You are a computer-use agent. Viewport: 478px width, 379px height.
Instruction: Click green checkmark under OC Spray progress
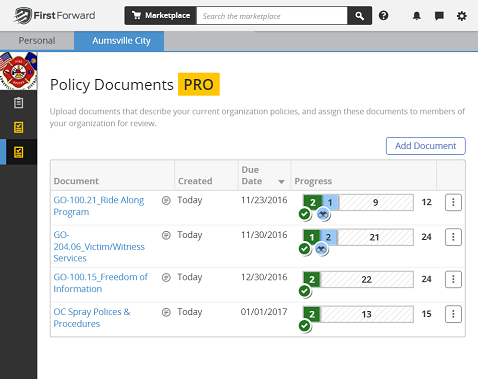click(304, 326)
